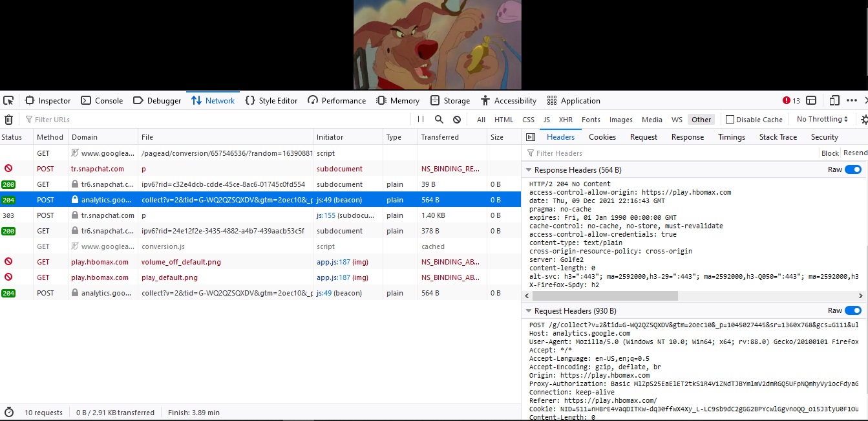Click the Resend button
Image resolution: width=868 pixels, height=421 pixels.
tap(855, 153)
